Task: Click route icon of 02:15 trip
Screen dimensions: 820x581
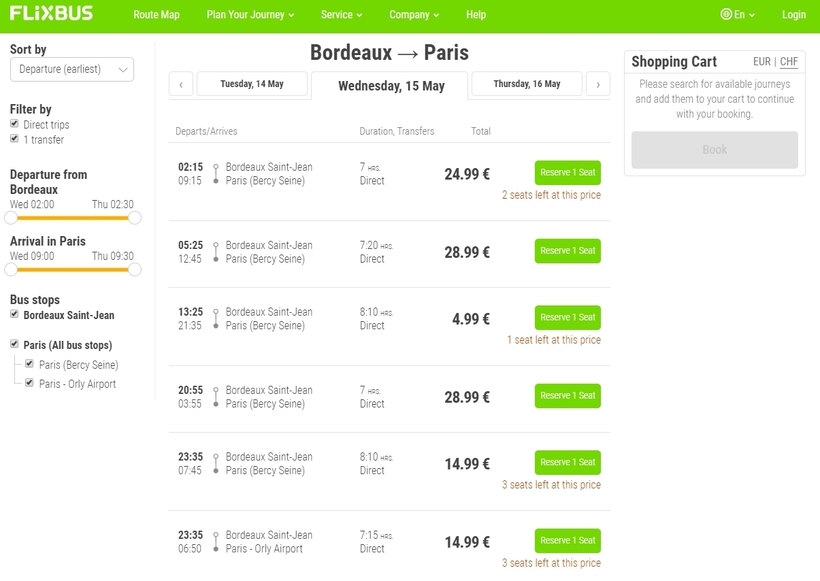Action: 215,174
